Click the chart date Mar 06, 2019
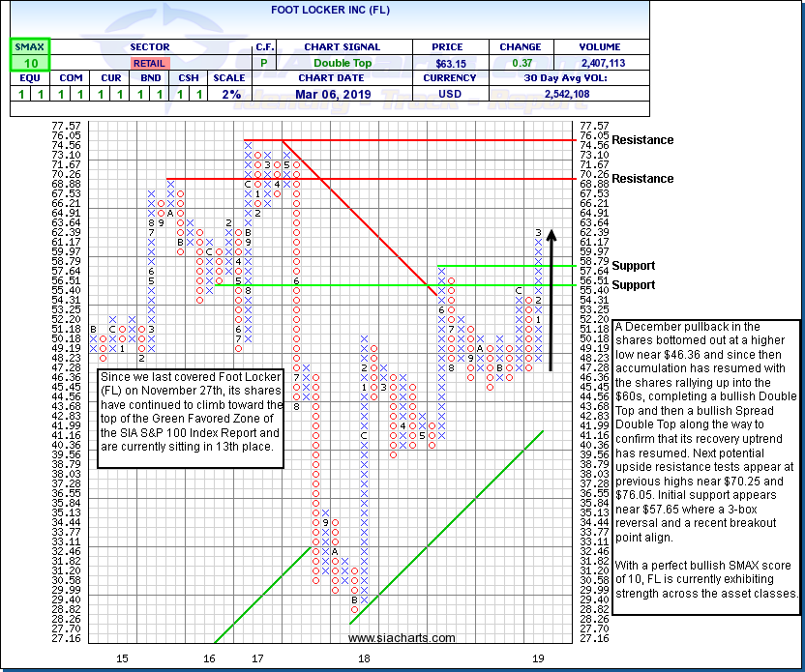The image size is (805, 672). point(331,94)
